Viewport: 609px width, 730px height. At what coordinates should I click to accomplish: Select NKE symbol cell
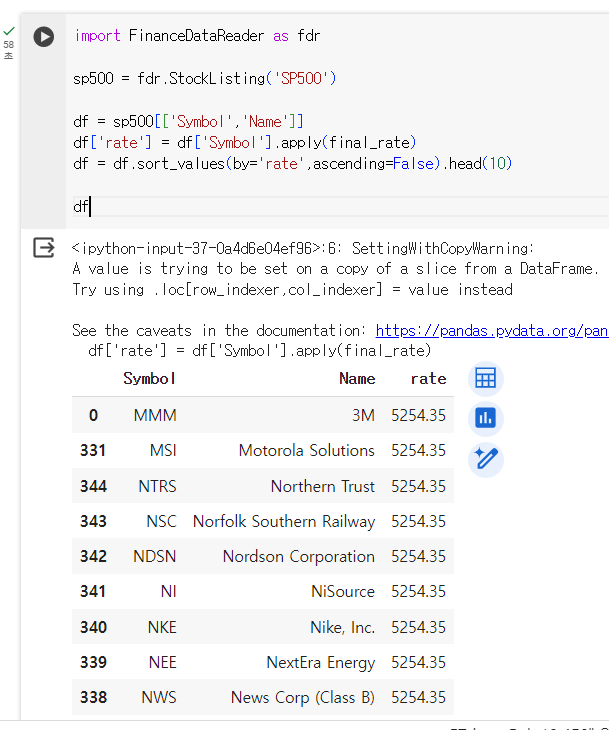(x=162, y=628)
